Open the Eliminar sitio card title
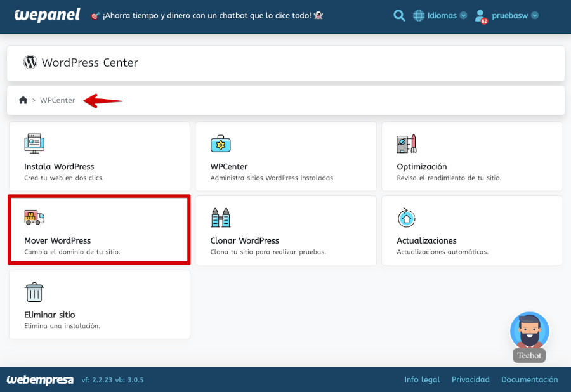 click(49, 315)
